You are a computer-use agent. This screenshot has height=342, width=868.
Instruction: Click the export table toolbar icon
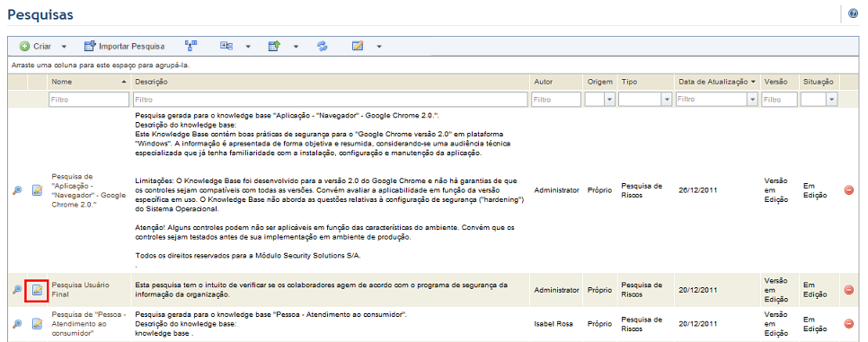pyautogui.click(x=274, y=46)
